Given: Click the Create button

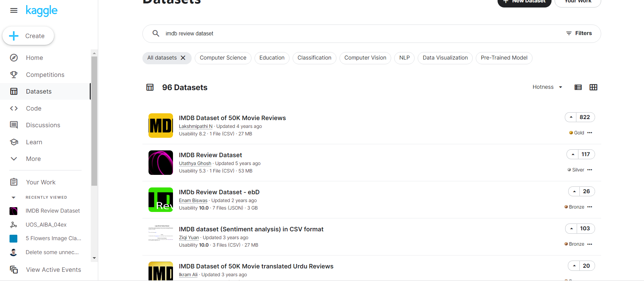Looking at the screenshot, I should (28, 36).
